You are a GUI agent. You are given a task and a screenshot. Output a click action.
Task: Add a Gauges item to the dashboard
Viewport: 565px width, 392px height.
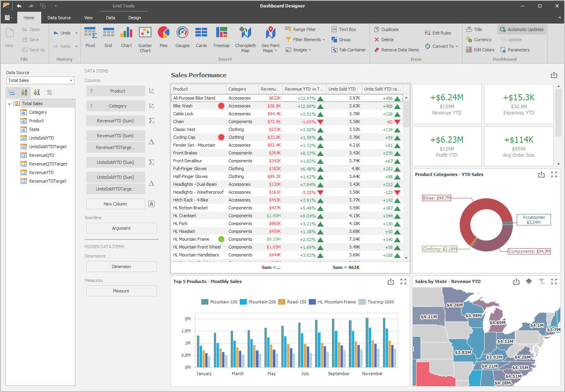click(x=182, y=37)
